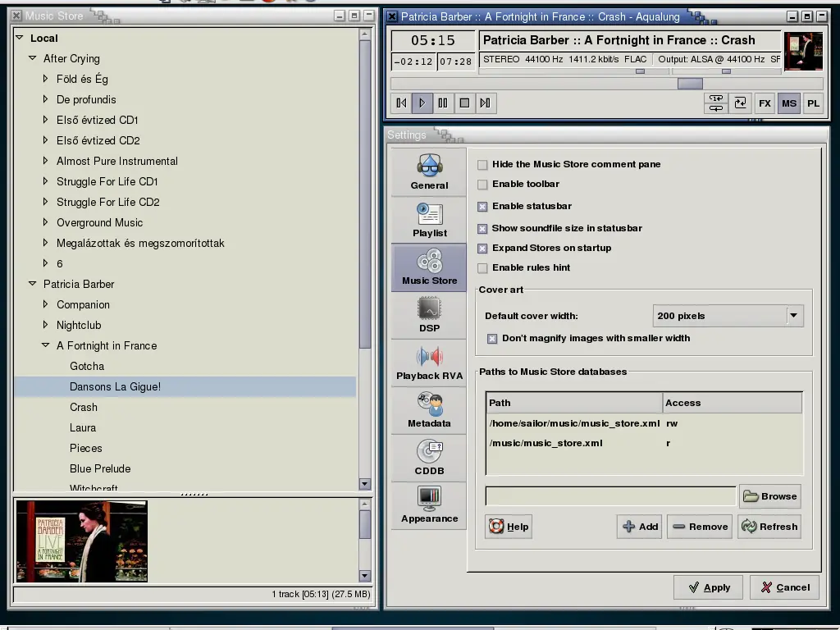Select the Crash track in tree

point(84,407)
